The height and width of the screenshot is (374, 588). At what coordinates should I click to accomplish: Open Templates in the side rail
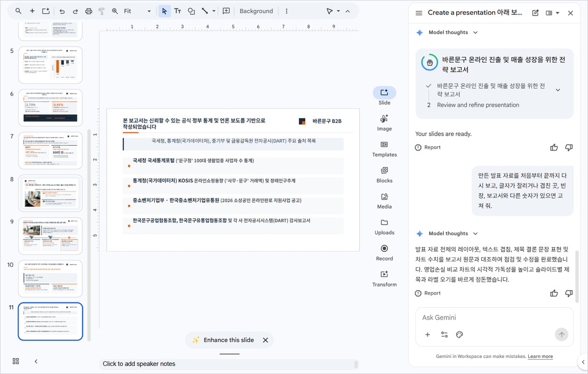pyautogui.click(x=384, y=149)
